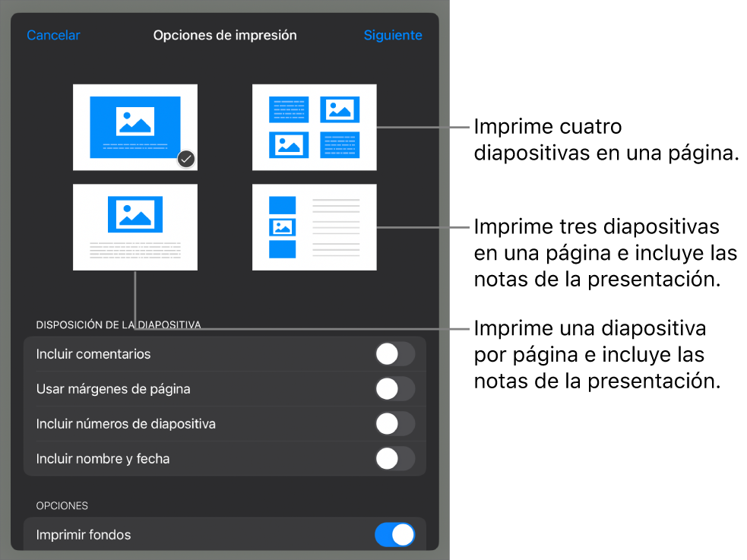Viewport: 747px width, 560px height.
Task: Tap the image placeholder icon in first layout
Action: [x=135, y=122]
